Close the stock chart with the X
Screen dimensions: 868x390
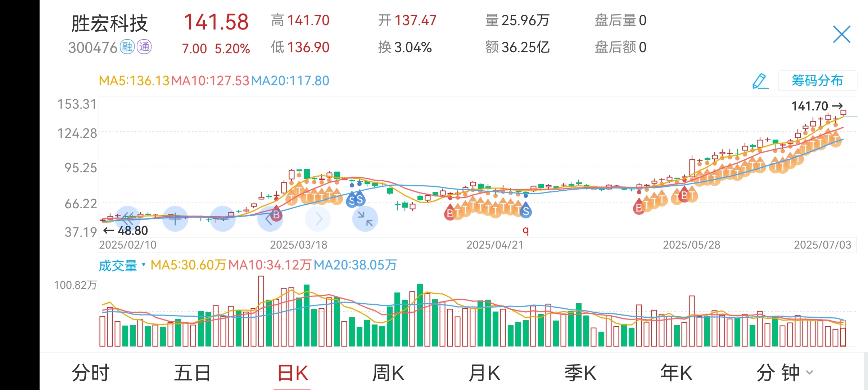tap(842, 34)
